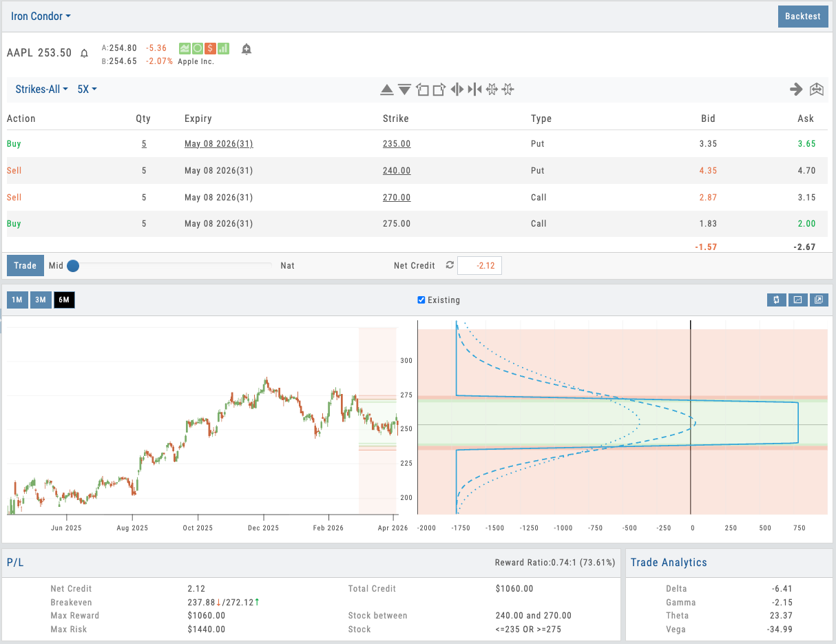Select the 3M chart timeframe
The height and width of the screenshot is (644, 836).
pyautogui.click(x=41, y=300)
